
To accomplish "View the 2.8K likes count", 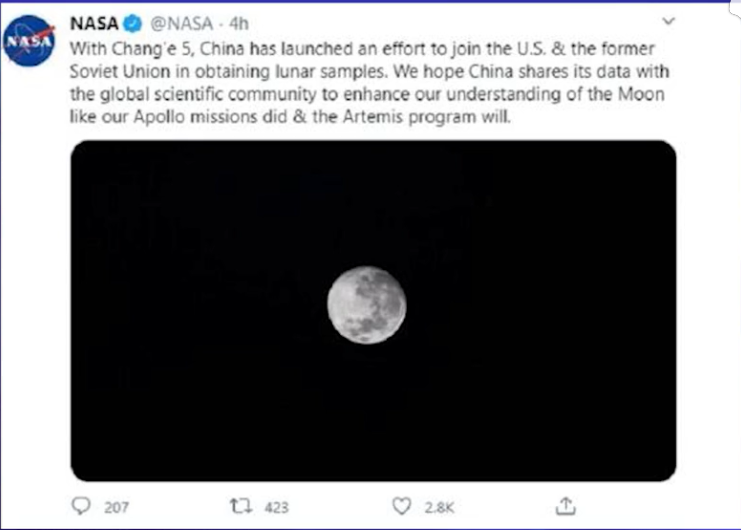I will click(437, 507).
